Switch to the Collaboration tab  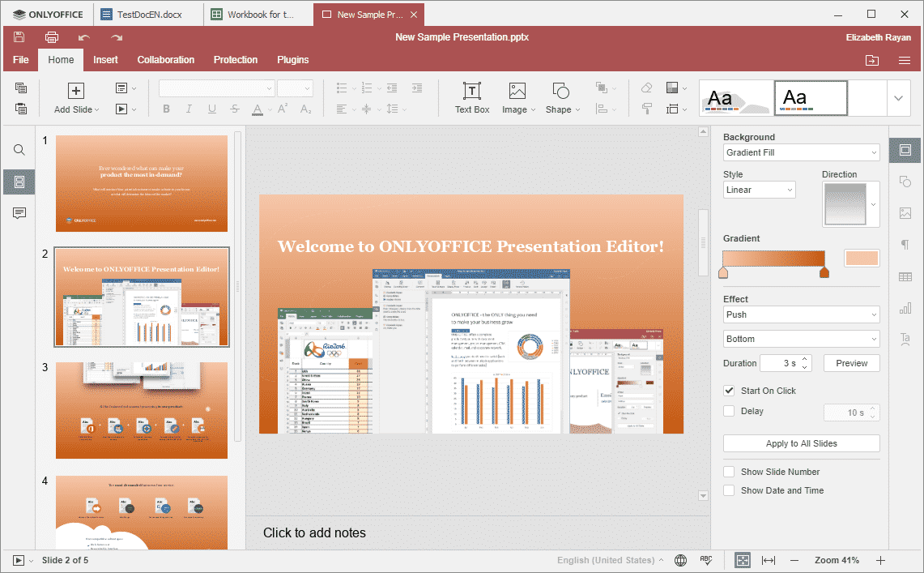pyautogui.click(x=165, y=60)
